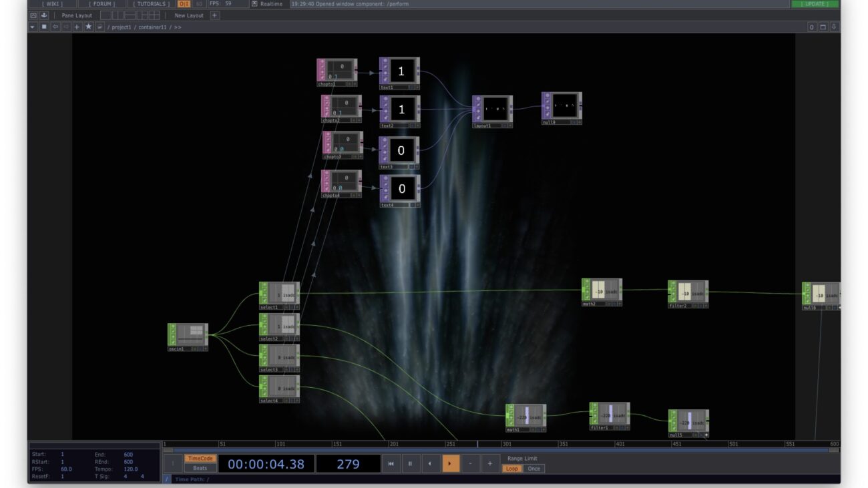Click the green UPDATE button
Screen dimensions: 868x488
click(x=815, y=4)
